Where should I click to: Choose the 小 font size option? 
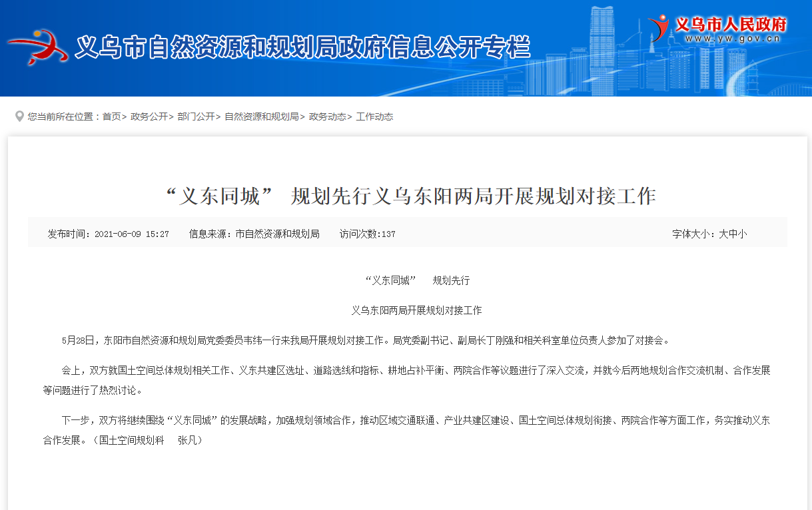742,234
